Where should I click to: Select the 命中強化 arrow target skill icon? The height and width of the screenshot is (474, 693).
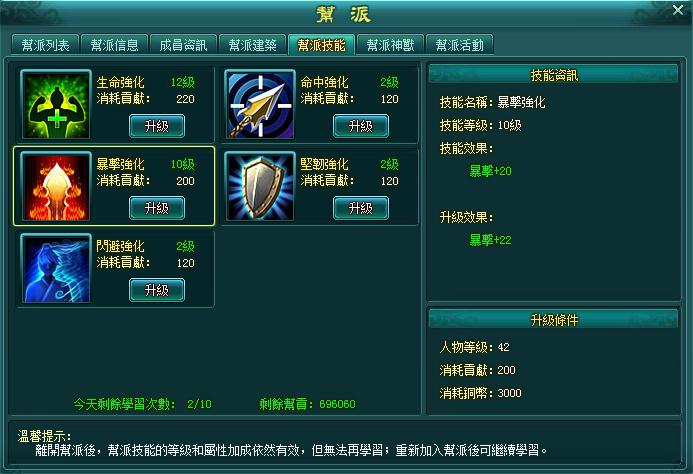click(260, 104)
